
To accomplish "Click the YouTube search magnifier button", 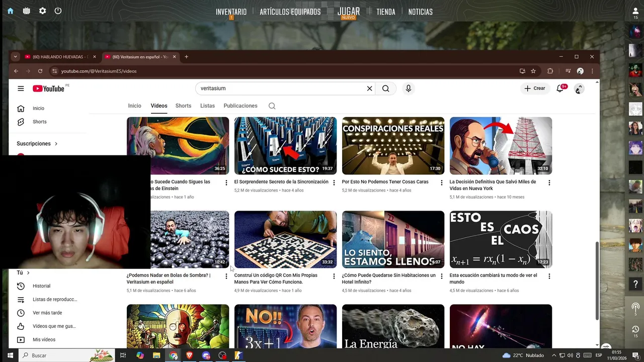I will [385, 88].
